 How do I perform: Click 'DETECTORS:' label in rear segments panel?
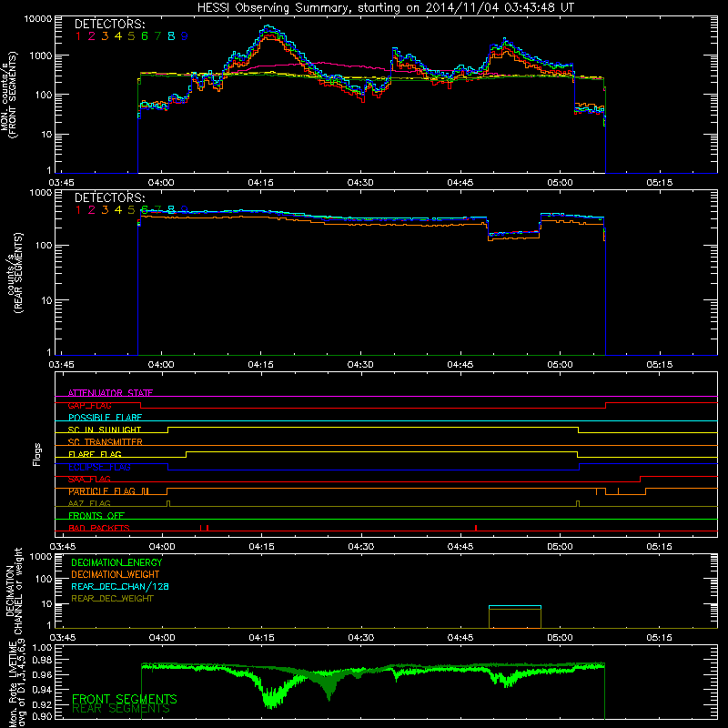point(109,197)
